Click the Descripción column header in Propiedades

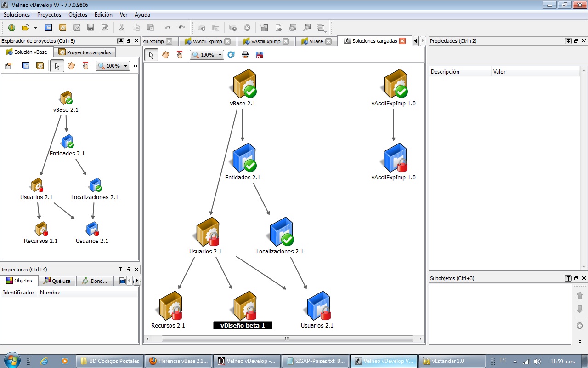[x=459, y=72]
